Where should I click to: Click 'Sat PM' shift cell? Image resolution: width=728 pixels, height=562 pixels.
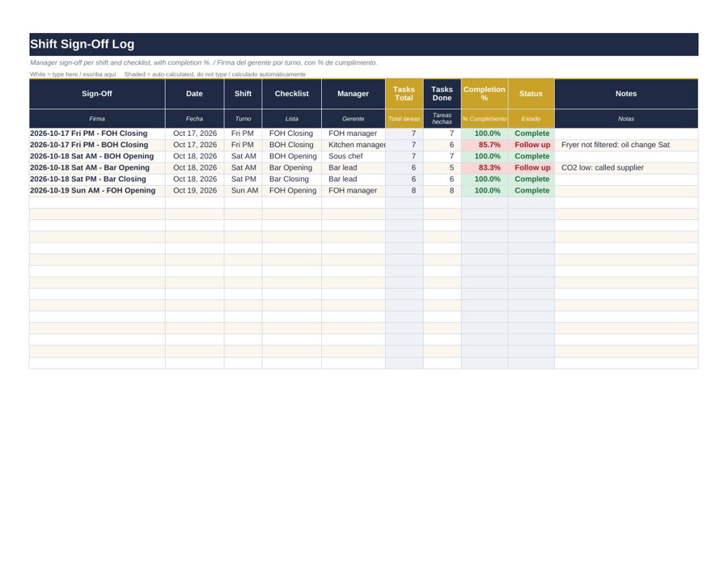coord(243,180)
